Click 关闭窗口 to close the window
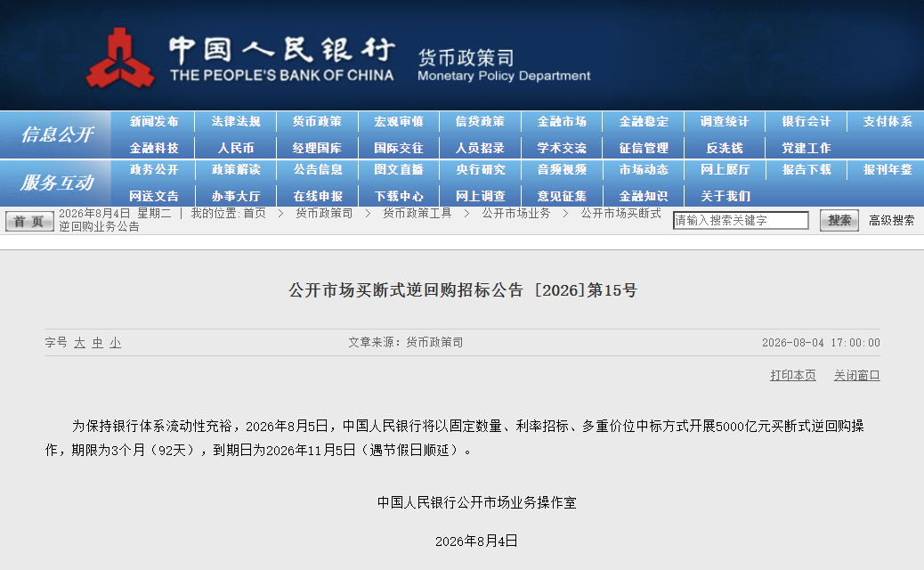Screen dimensions: 924x570 point(857,376)
